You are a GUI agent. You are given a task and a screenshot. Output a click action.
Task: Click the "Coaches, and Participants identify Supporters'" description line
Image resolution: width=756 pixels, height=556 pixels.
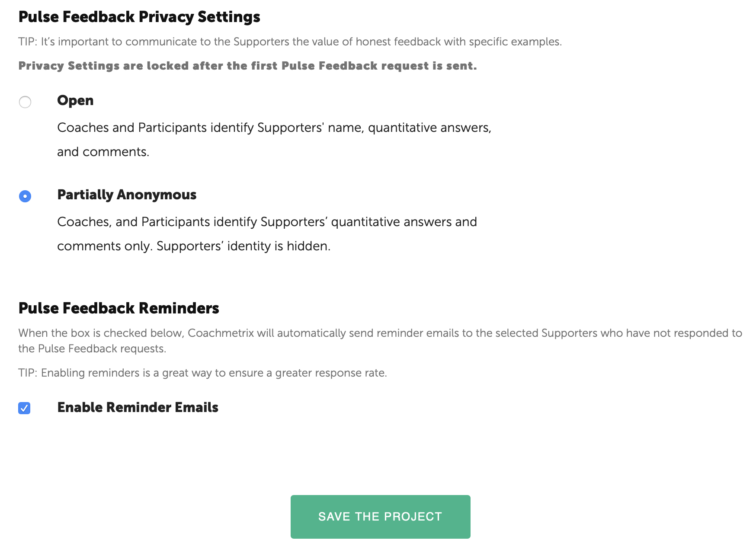[267, 222]
